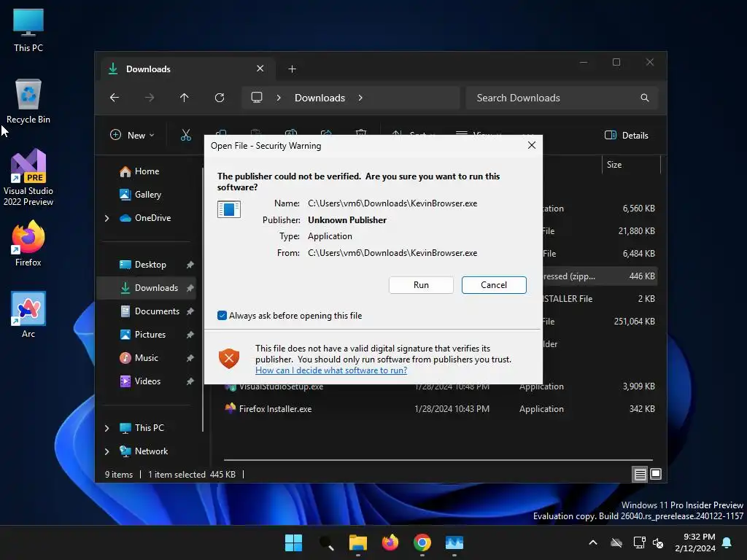The height and width of the screenshot is (560, 747).
Task: Click Cancel in the Security Warning dialog
Action: pyautogui.click(x=494, y=285)
